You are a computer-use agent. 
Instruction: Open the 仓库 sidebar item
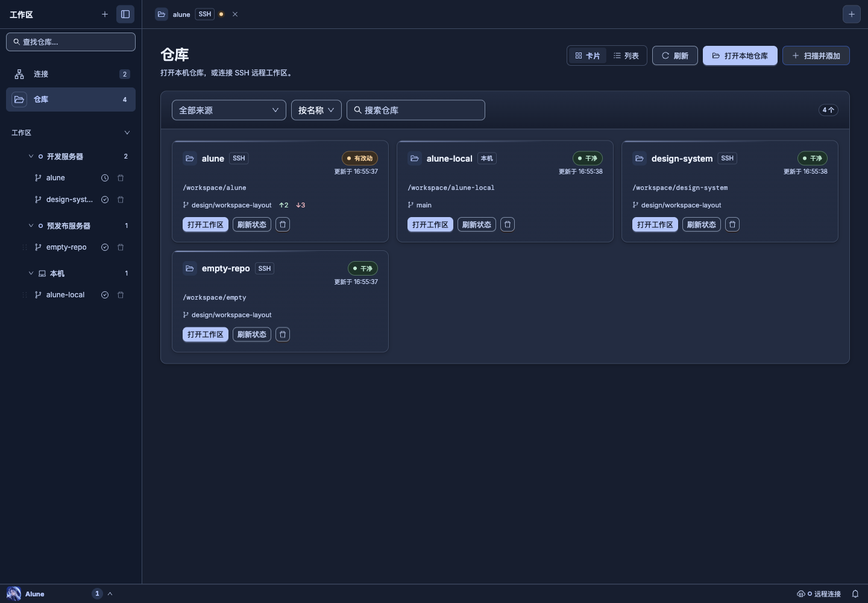click(71, 99)
